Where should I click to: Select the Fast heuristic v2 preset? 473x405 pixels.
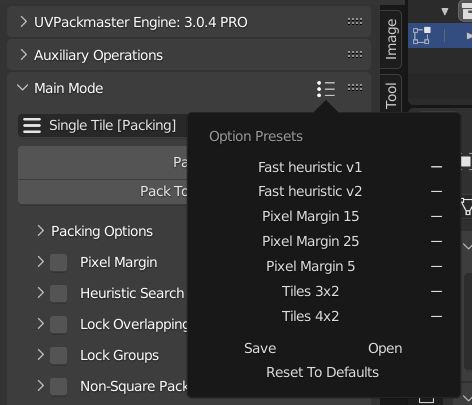[x=310, y=191]
